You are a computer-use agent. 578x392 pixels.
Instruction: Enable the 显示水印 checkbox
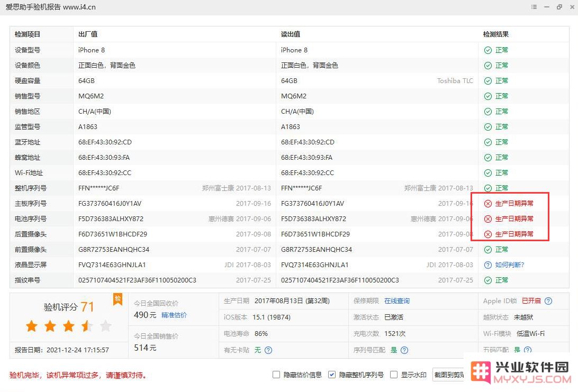[x=394, y=375]
